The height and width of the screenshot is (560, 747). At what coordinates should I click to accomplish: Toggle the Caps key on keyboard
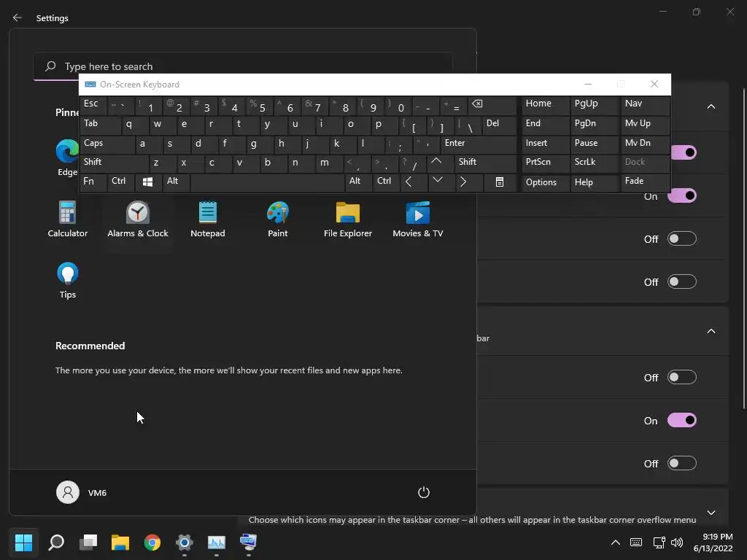pos(107,144)
